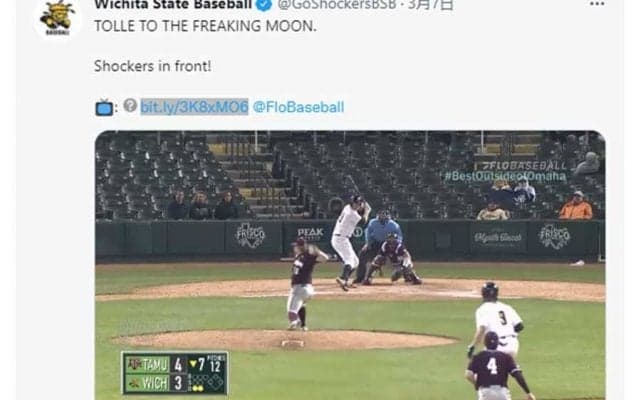
Task: Click the "Shockers in front!" text
Action: point(153,66)
